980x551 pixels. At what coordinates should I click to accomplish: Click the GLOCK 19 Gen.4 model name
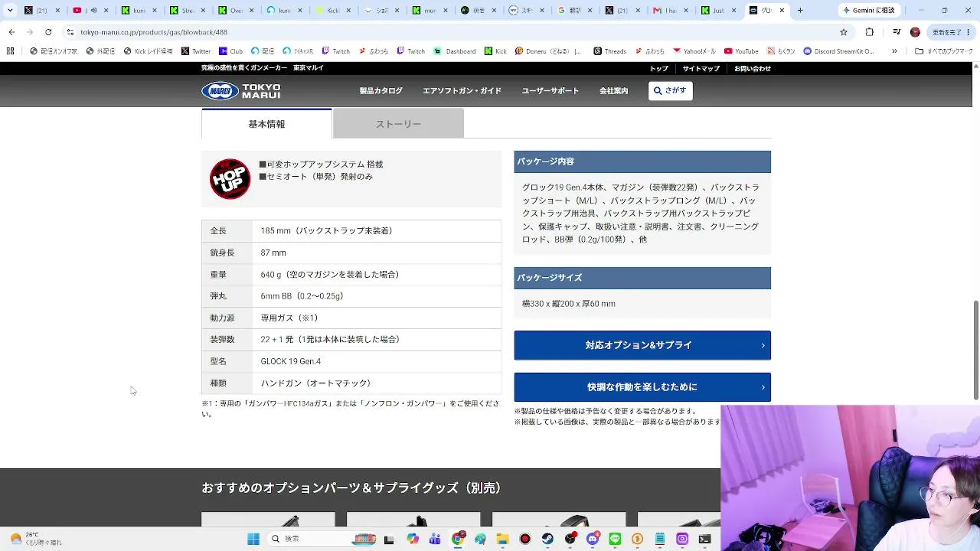click(x=291, y=361)
